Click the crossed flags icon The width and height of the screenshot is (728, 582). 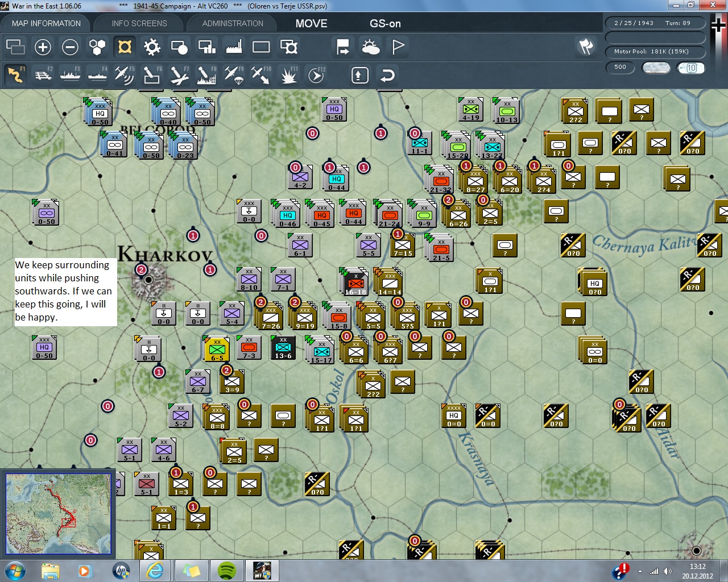tap(586, 47)
